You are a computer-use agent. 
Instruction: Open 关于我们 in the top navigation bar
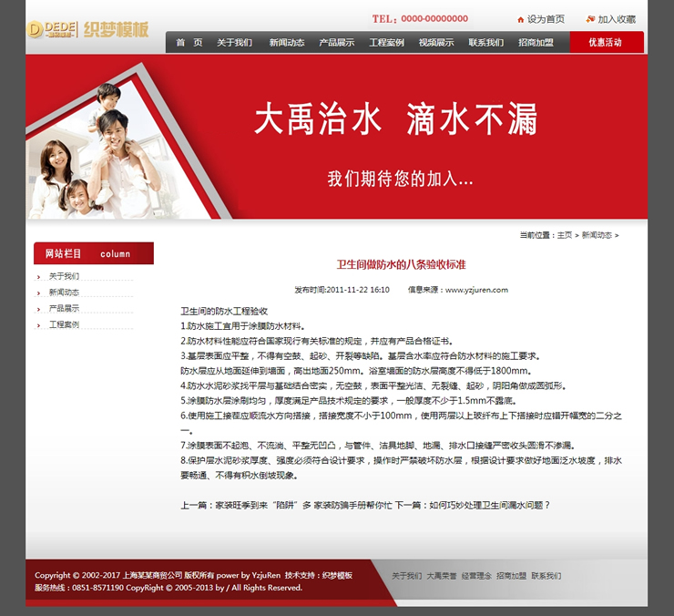(234, 43)
